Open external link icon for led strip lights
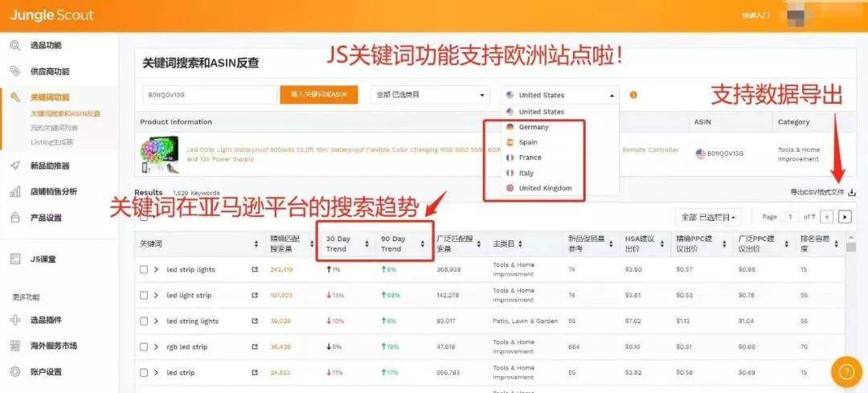The image size is (868, 393). [x=255, y=269]
